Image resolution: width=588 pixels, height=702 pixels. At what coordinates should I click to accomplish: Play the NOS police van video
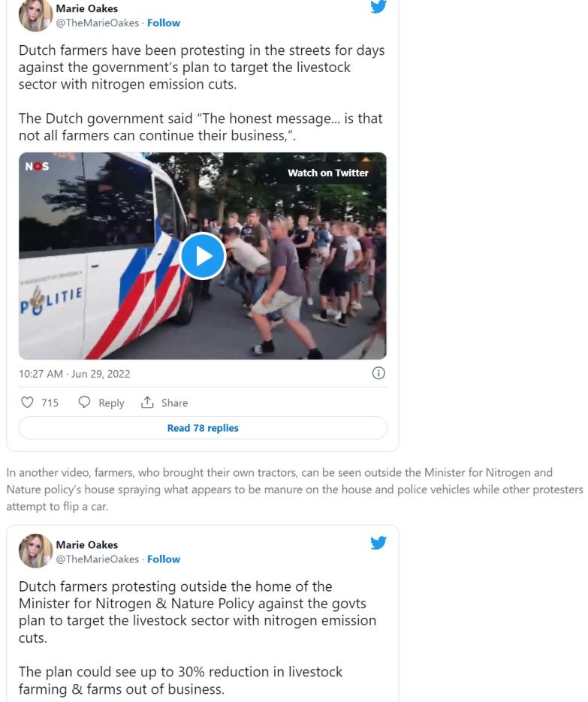click(203, 256)
